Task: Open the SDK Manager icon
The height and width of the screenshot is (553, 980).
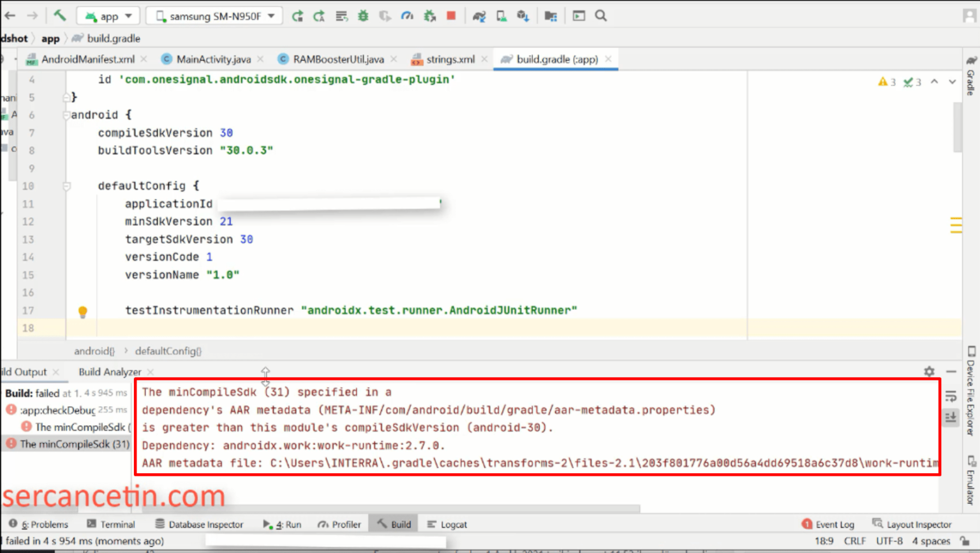Action: pos(523,16)
